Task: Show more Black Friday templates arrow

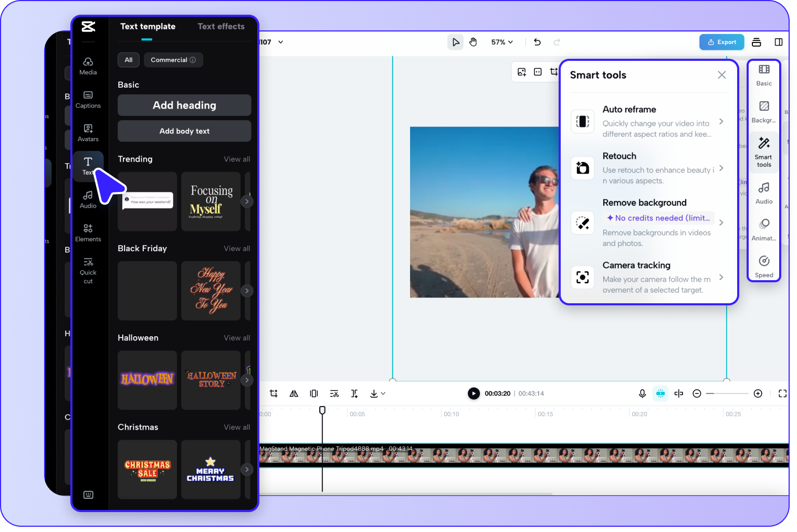Action: (x=247, y=291)
